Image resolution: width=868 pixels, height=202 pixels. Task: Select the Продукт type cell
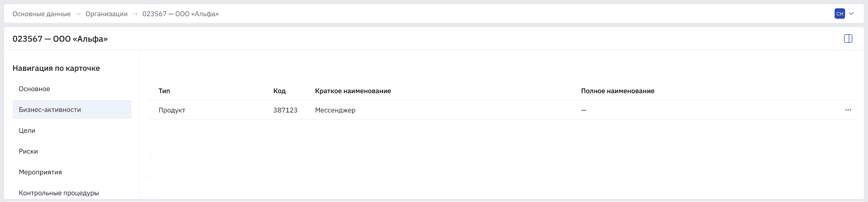172,110
